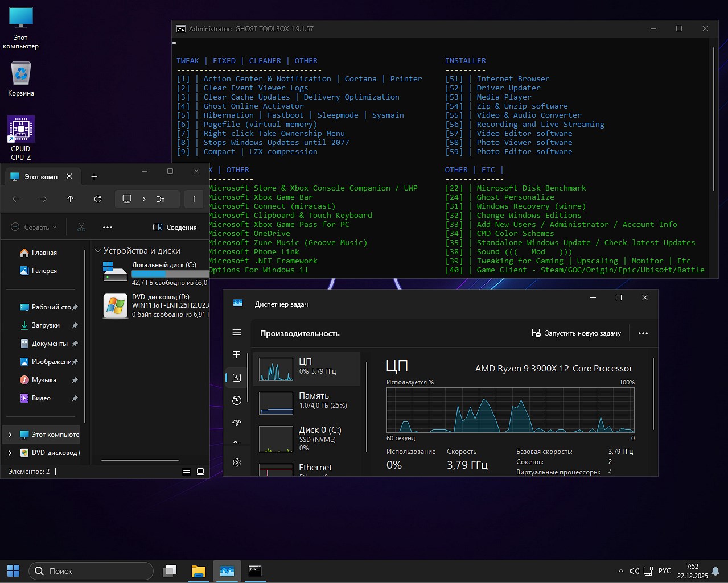The width and height of the screenshot is (728, 583).
Task: Select Локальный диск (C:) drive
Action: pyautogui.click(x=156, y=274)
